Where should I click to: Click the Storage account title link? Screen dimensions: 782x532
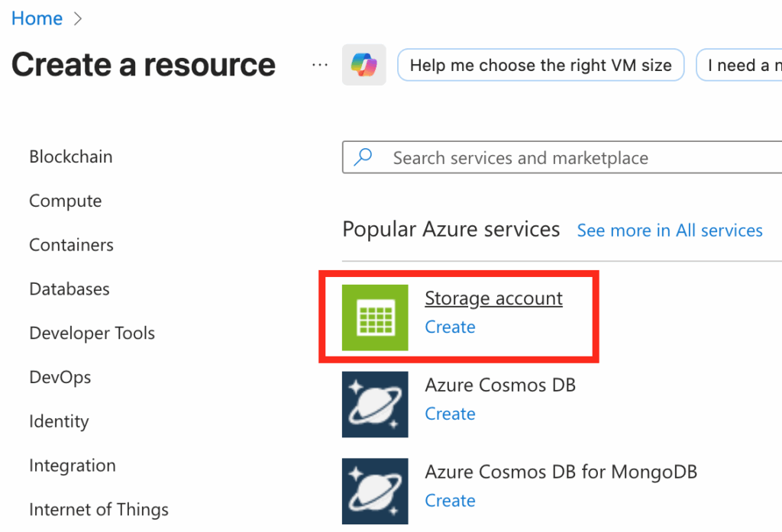[x=493, y=298]
